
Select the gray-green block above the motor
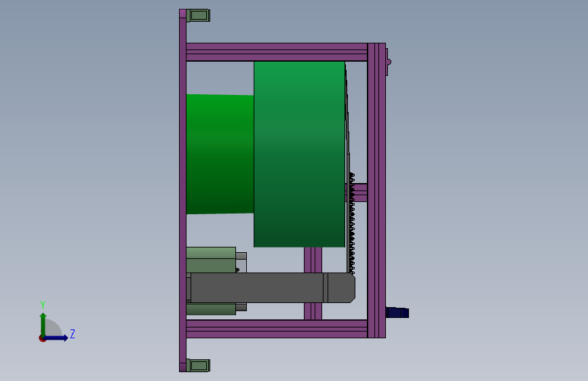pos(211,260)
